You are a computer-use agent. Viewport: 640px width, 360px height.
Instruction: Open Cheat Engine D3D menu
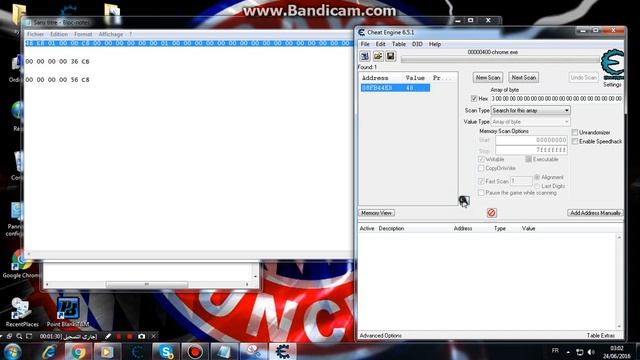[417, 44]
